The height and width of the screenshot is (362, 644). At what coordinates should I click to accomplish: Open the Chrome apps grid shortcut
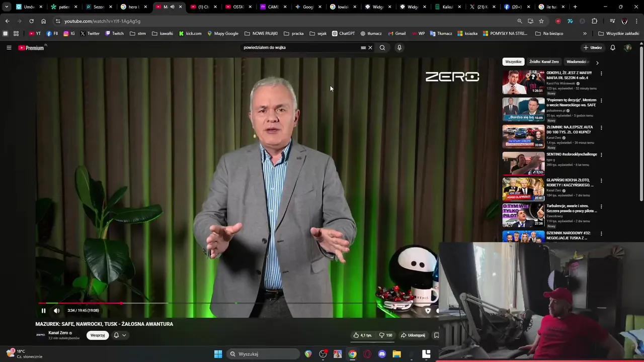point(16,34)
